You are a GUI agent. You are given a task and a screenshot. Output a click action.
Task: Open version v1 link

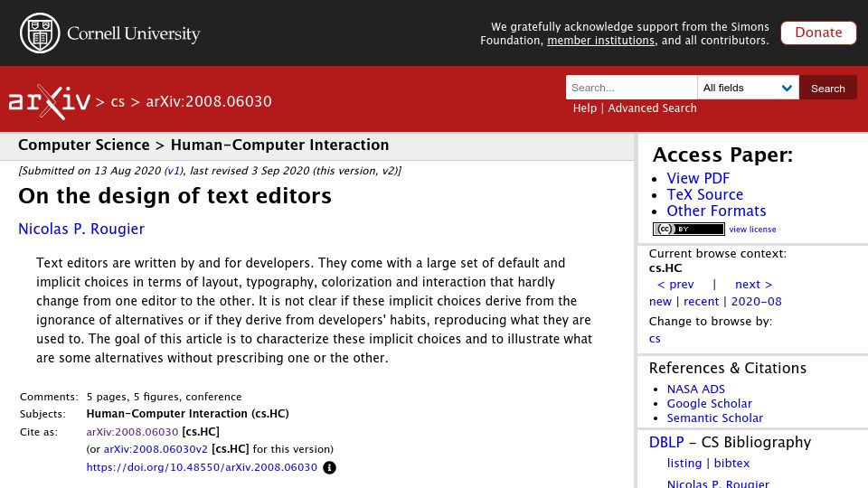click(174, 171)
